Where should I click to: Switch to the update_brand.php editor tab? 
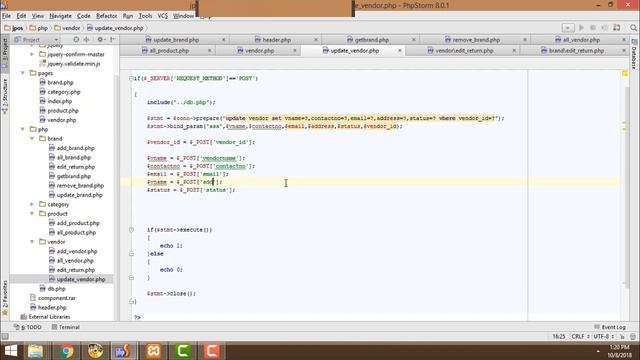pos(176,40)
